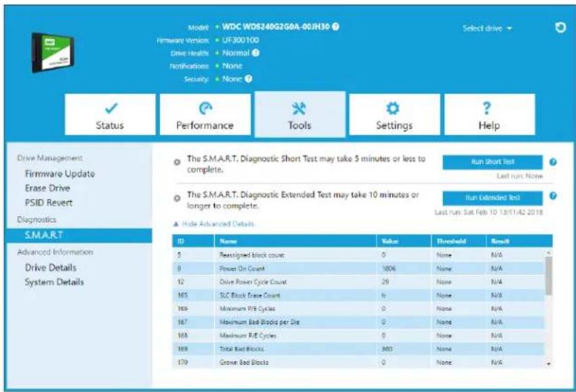Open help icon next to Security

(x=248, y=78)
